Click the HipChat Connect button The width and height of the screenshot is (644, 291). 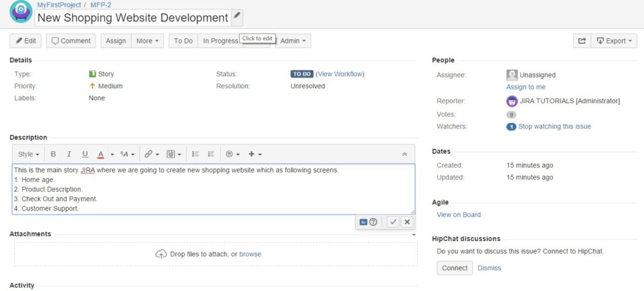point(455,268)
